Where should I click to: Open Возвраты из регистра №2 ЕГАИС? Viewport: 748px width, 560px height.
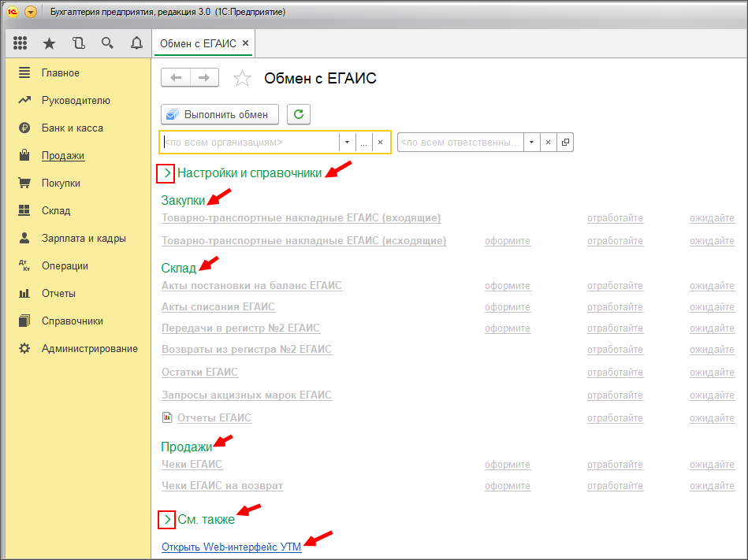tap(246, 350)
